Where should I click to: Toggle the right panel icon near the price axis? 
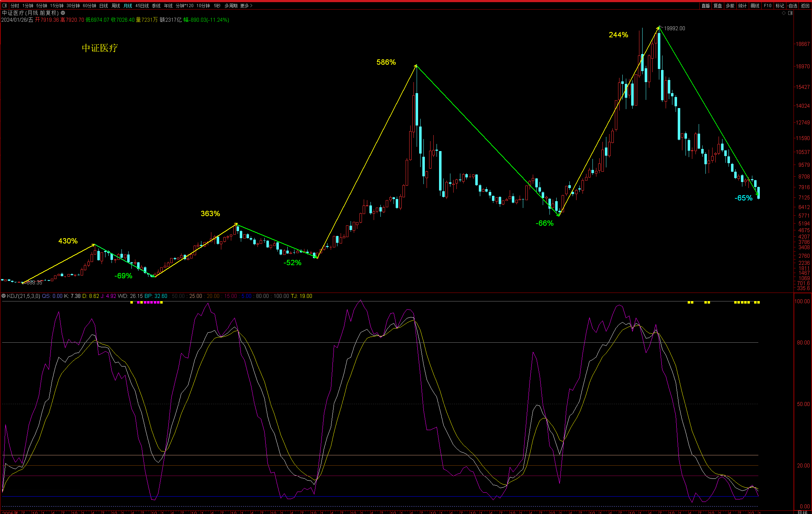[x=790, y=13]
